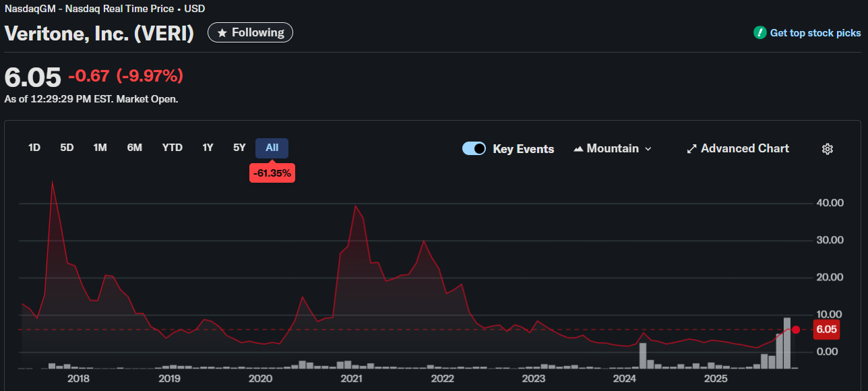Viewport: 868px width, 391px height.
Task: Click the 2022 year label
Action: (x=443, y=379)
